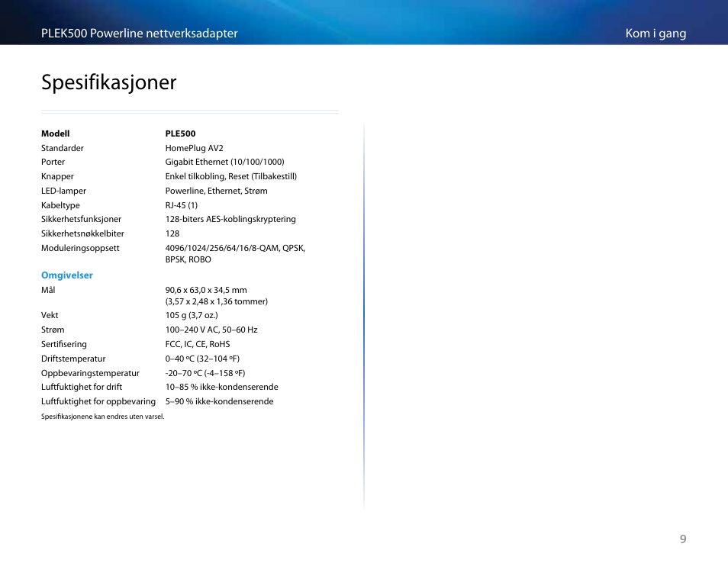Select the '105 g (3,7 oz.)' value
Viewport: 728px width, 563px height.
[x=192, y=315]
